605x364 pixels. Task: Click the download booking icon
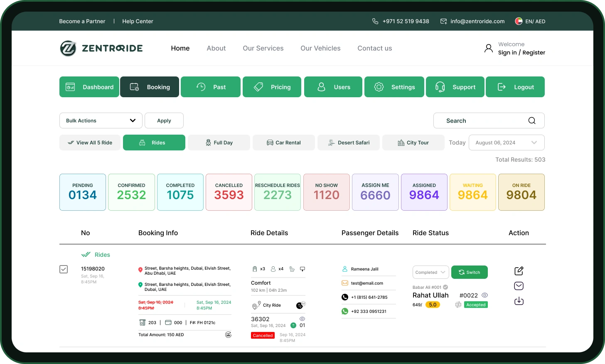coord(519,301)
